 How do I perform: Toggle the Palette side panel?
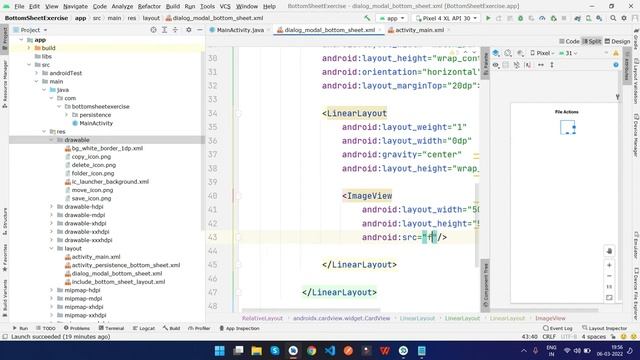485,63
